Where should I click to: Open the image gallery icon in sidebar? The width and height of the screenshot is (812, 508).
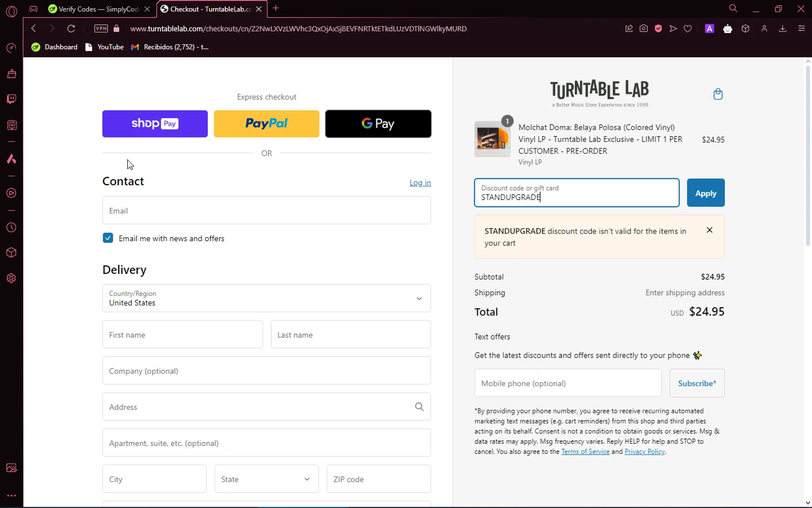point(11,468)
